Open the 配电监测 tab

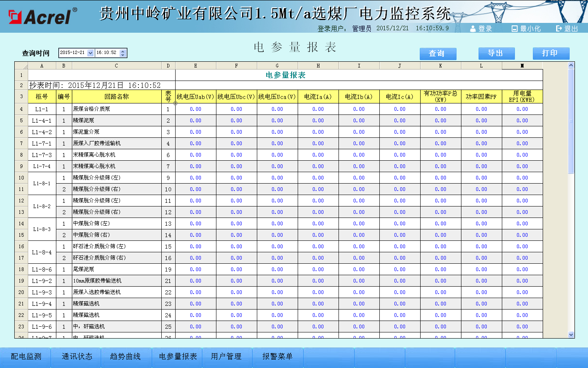[25, 357]
